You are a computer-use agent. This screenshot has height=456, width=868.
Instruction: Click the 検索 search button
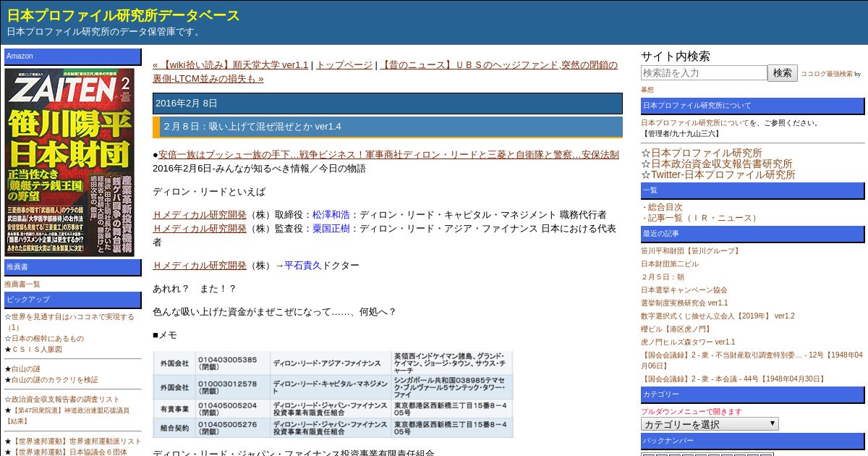tap(783, 72)
